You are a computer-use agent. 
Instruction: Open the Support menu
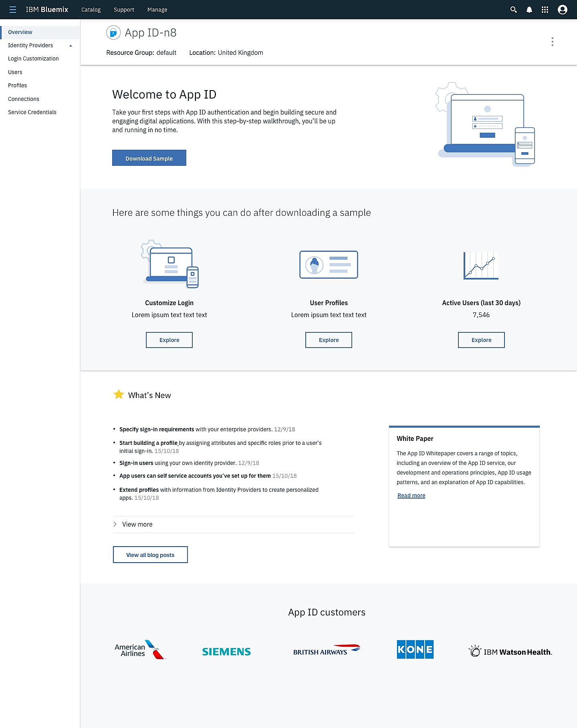[x=124, y=10]
